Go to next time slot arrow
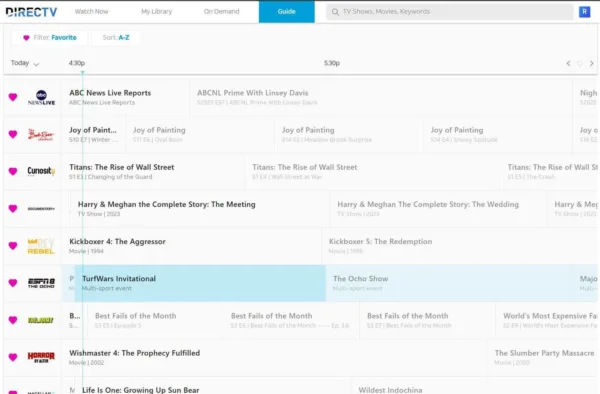 point(592,63)
